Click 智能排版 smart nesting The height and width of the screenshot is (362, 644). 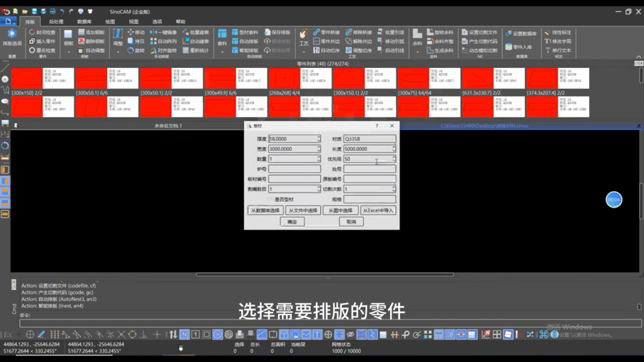pyautogui.click(x=245, y=50)
